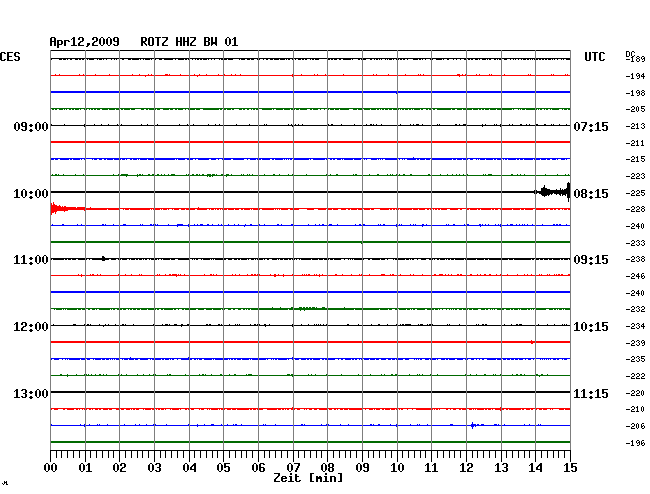Viewport: 650px width, 494px height.
Task: Click DC offset value -239
Action: [635, 343]
